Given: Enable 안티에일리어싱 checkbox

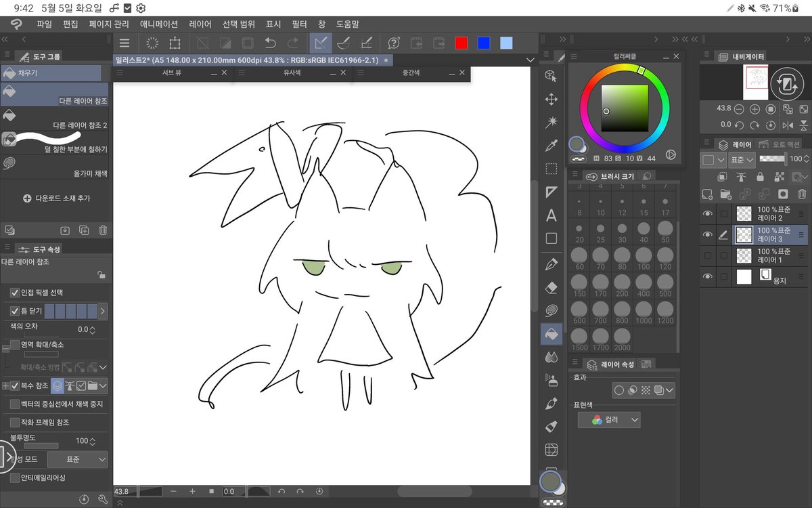Looking at the screenshot, I should 15,478.
